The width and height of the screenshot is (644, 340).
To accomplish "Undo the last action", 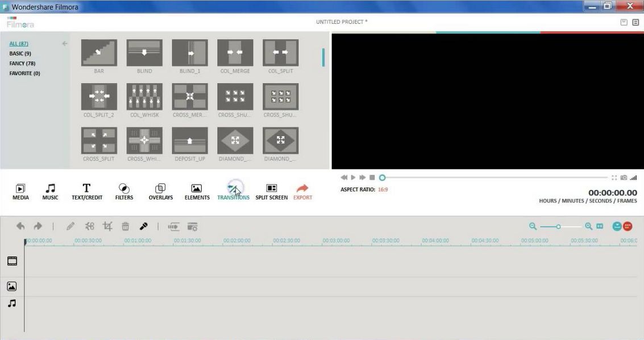I will [21, 226].
